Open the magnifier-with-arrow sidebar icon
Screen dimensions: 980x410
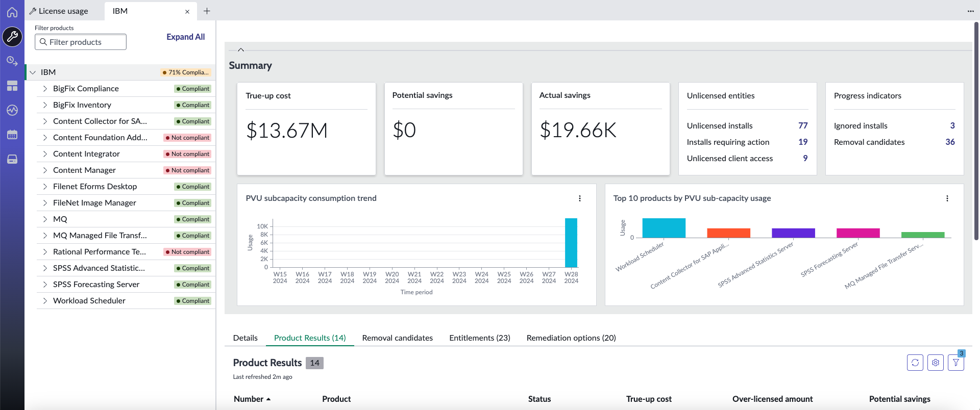point(12,61)
